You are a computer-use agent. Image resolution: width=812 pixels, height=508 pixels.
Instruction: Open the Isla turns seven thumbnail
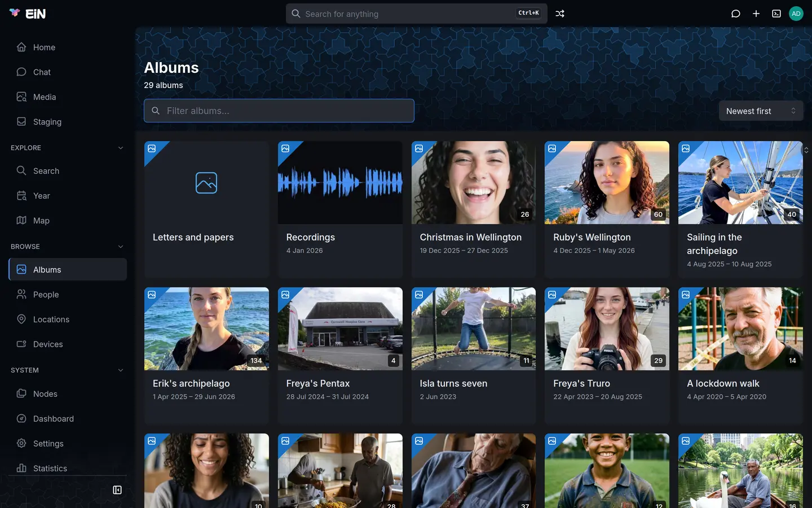click(474, 329)
